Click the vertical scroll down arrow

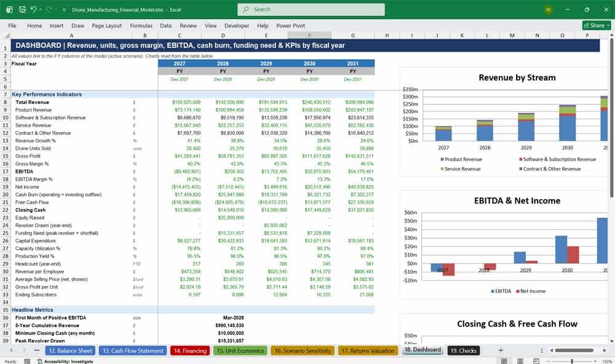coord(611,341)
